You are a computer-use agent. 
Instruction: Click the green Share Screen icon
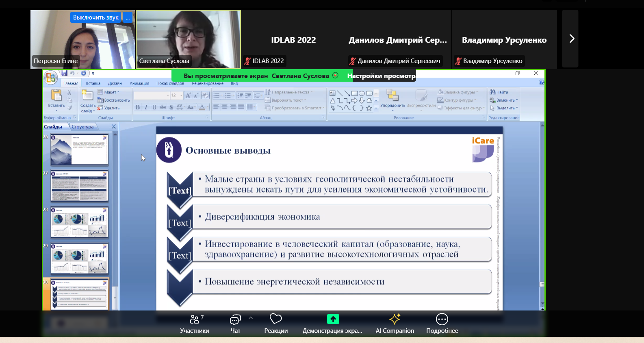click(333, 319)
